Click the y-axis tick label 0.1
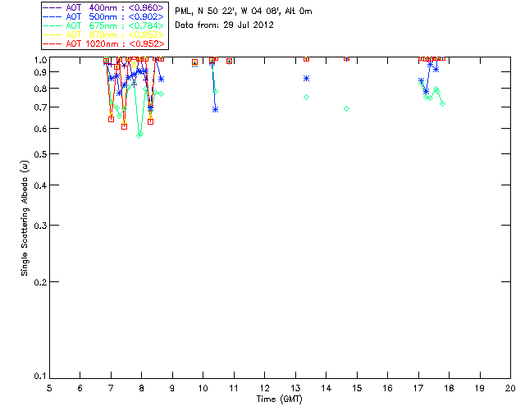 click(40, 377)
